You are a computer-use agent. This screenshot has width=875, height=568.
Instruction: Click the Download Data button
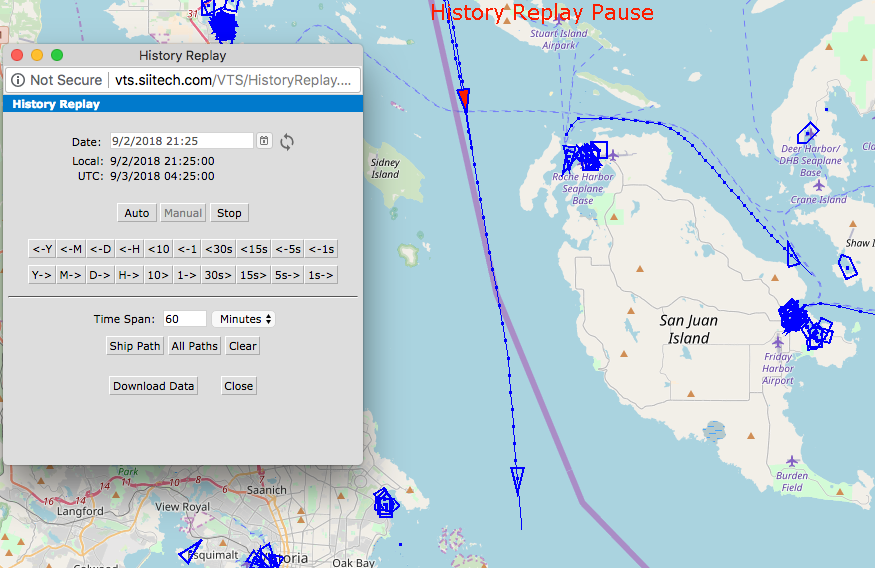[153, 386]
